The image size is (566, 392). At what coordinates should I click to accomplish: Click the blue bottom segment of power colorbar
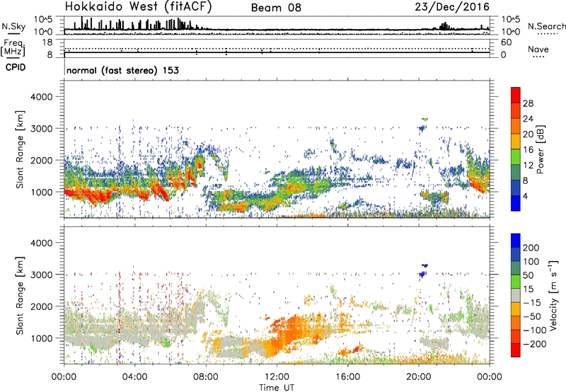(516, 203)
